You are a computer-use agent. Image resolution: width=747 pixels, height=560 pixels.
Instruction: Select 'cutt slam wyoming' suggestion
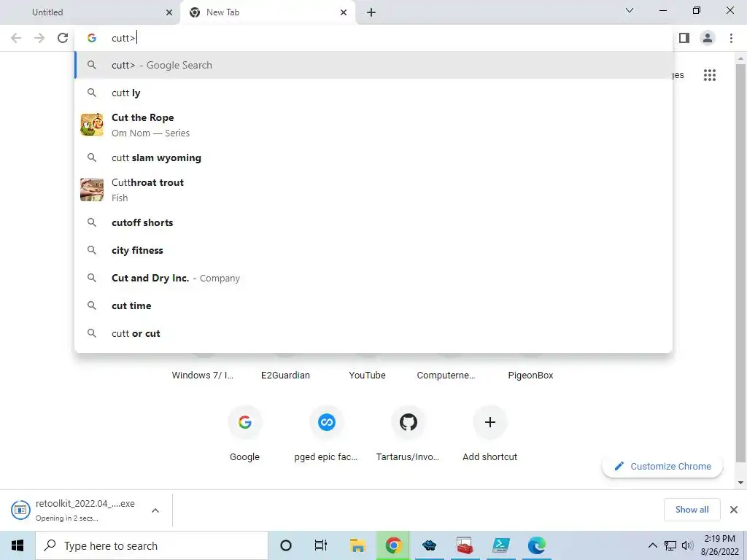373,157
